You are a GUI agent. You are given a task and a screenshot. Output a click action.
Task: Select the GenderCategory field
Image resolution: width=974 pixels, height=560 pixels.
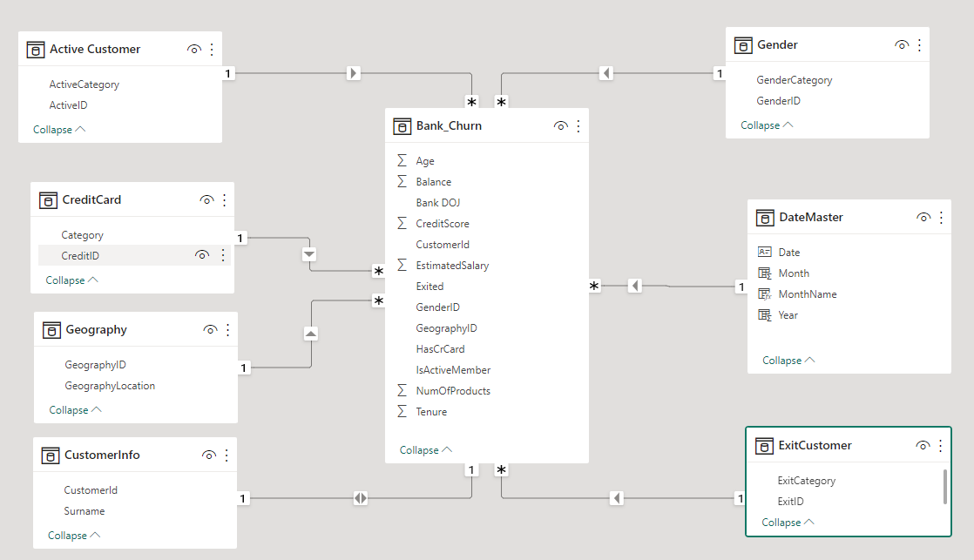795,80
